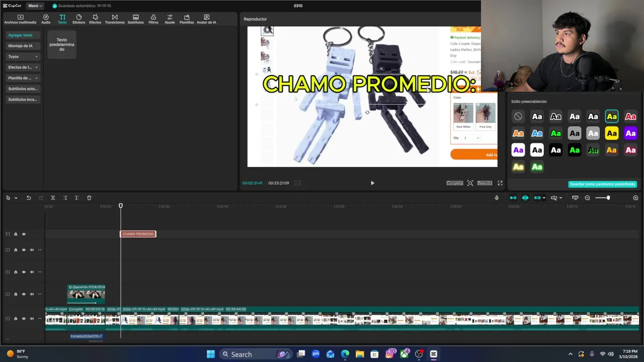
Task: Open the Subtítulos panel
Action: [x=136, y=19]
